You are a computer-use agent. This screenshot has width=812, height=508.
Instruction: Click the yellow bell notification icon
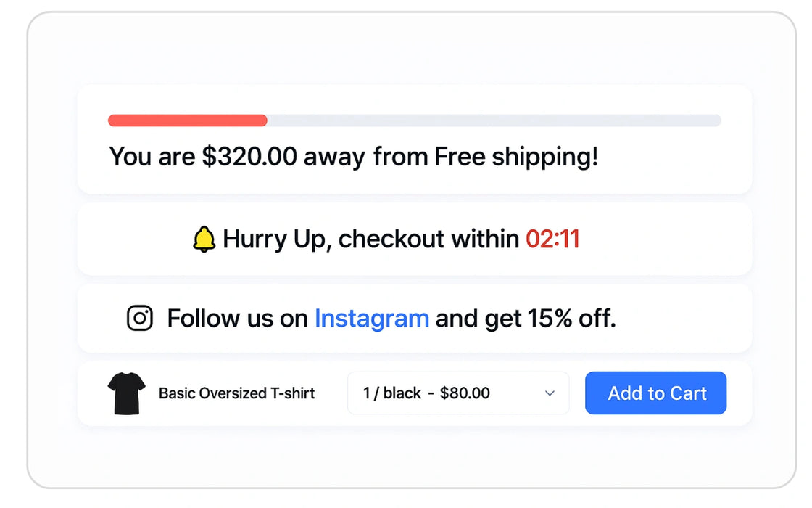click(203, 237)
